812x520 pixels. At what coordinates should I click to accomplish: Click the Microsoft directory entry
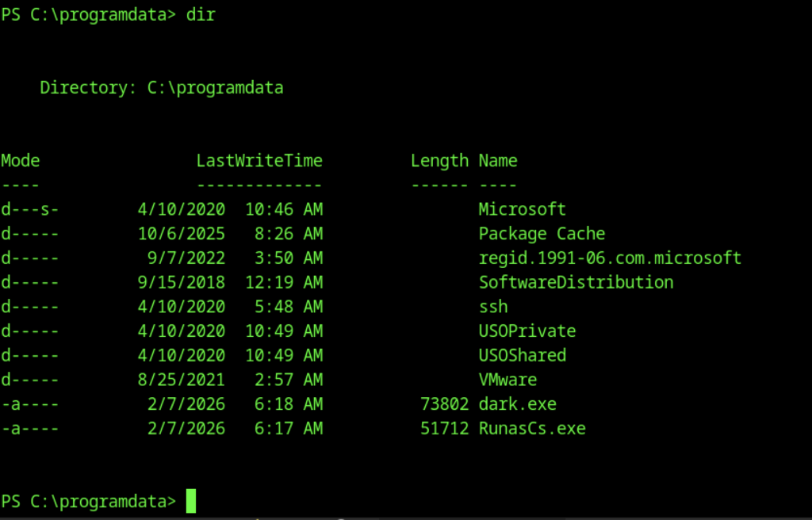[522, 209]
